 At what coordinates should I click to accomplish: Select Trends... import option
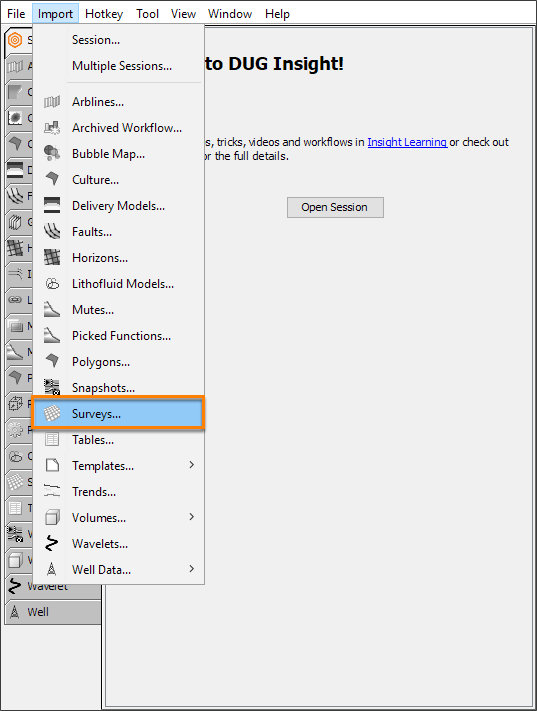(x=118, y=492)
